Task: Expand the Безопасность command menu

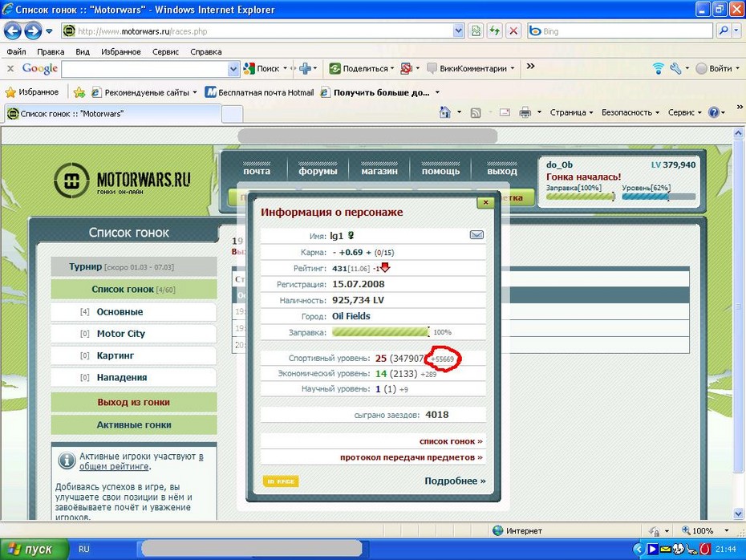Action: tap(630, 113)
